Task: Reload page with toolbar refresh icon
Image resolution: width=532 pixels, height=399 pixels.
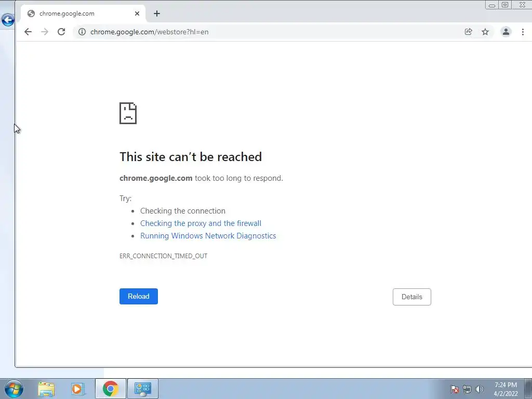Action: tap(61, 32)
